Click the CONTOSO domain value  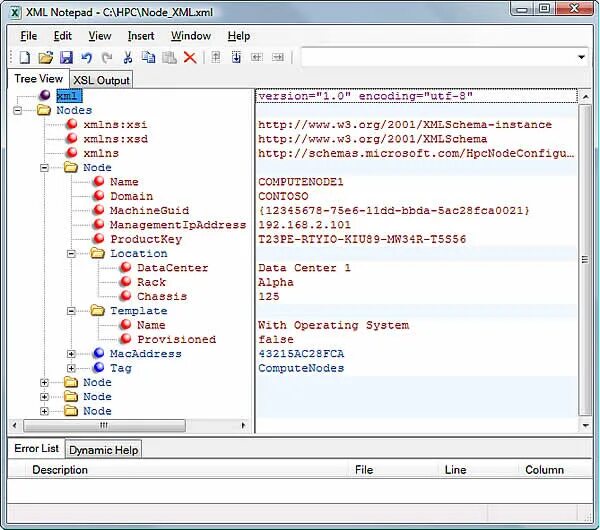pyautogui.click(x=283, y=196)
